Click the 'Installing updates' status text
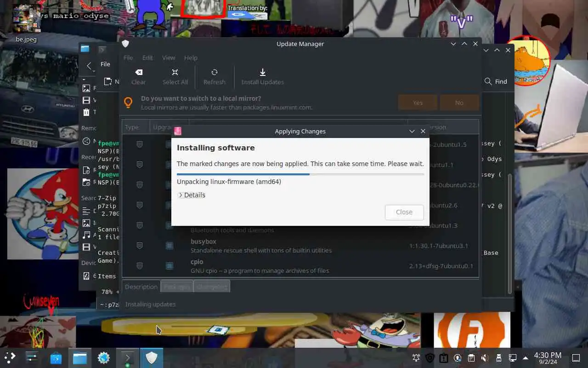 pyautogui.click(x=150, y=304)
